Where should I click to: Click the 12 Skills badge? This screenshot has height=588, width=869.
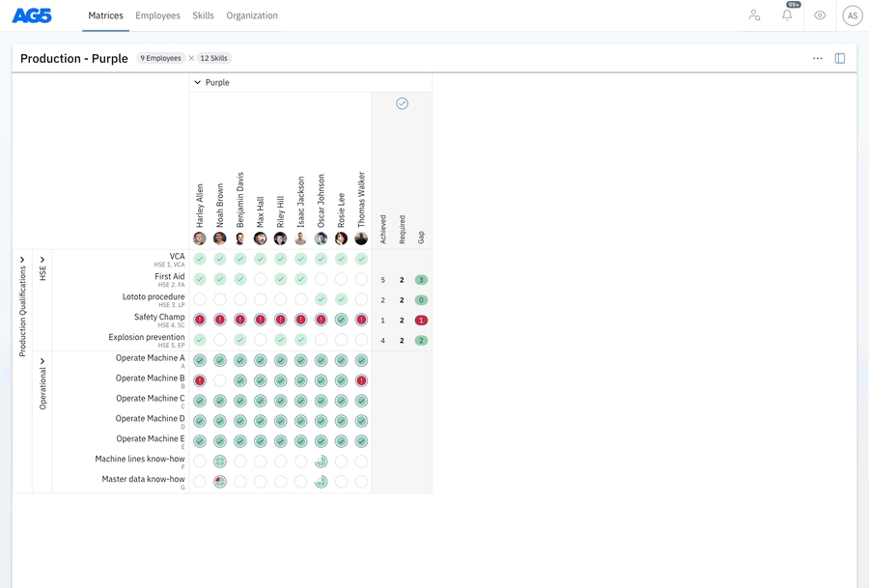(214, 59)
